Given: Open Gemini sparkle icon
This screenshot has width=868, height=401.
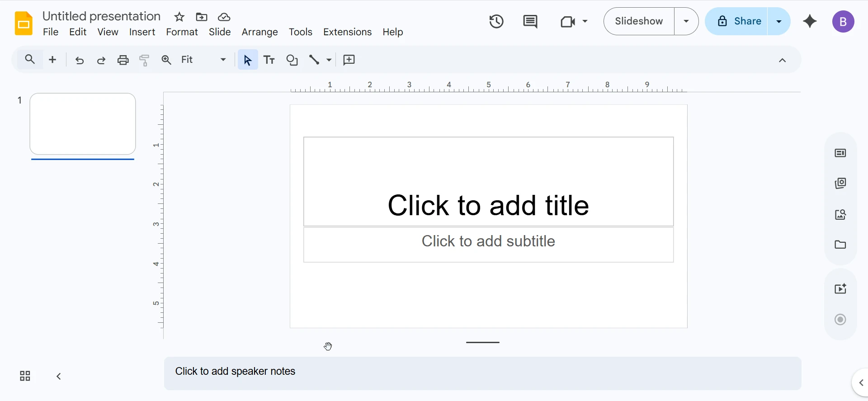Looking at the screenshot, I should [810, 21].
